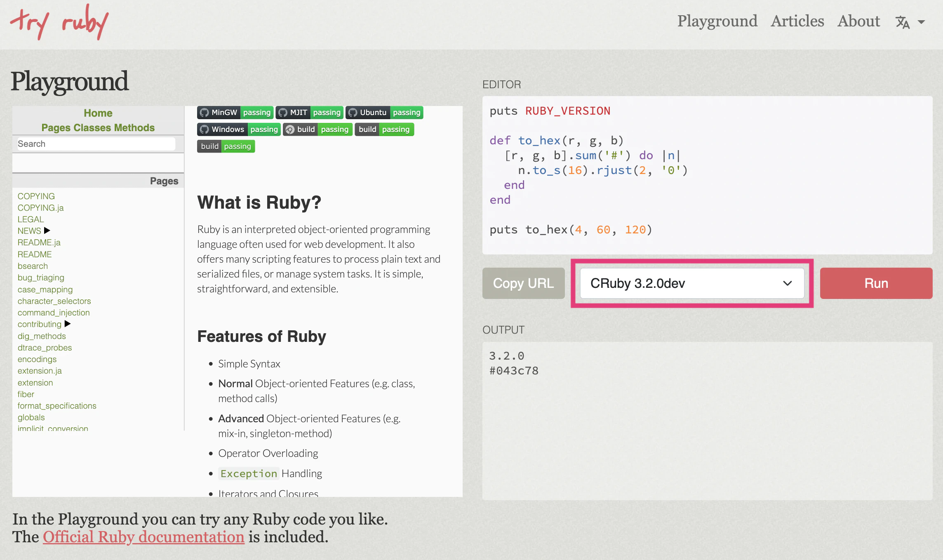Viewport: 943px width, 560px height.
Task: Switch to the Classes tab
Action: pos(92,128)
